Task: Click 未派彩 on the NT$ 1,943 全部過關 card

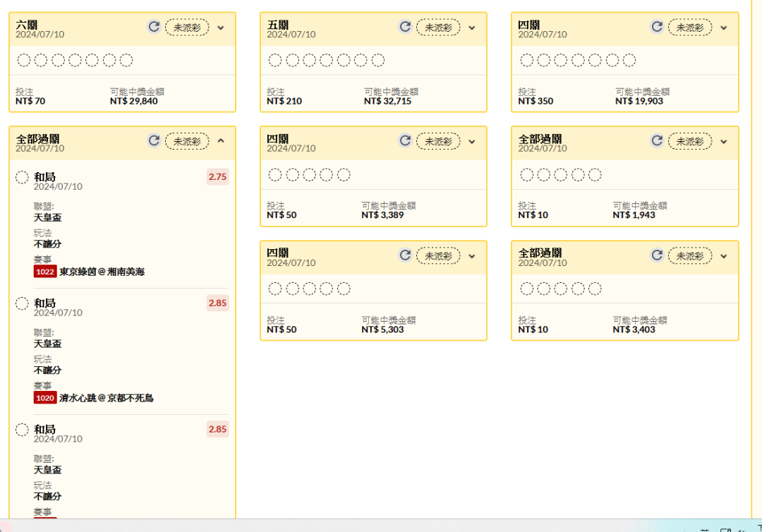Action: 690,141
